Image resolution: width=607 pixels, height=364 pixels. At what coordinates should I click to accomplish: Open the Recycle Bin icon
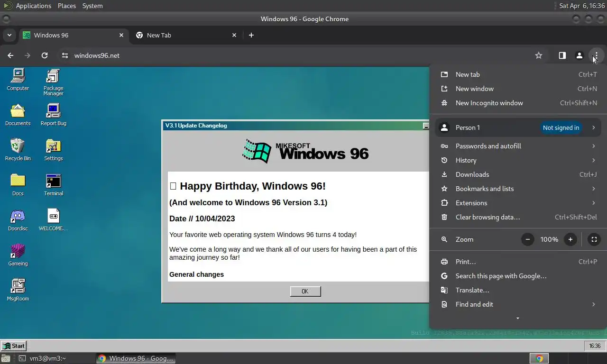coord(18,150)
